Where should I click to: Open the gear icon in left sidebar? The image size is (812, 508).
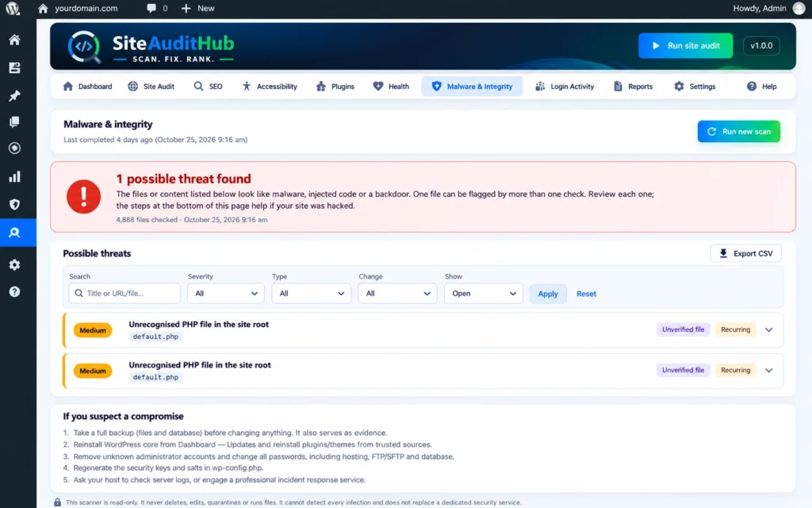click(x=14, y=265)
